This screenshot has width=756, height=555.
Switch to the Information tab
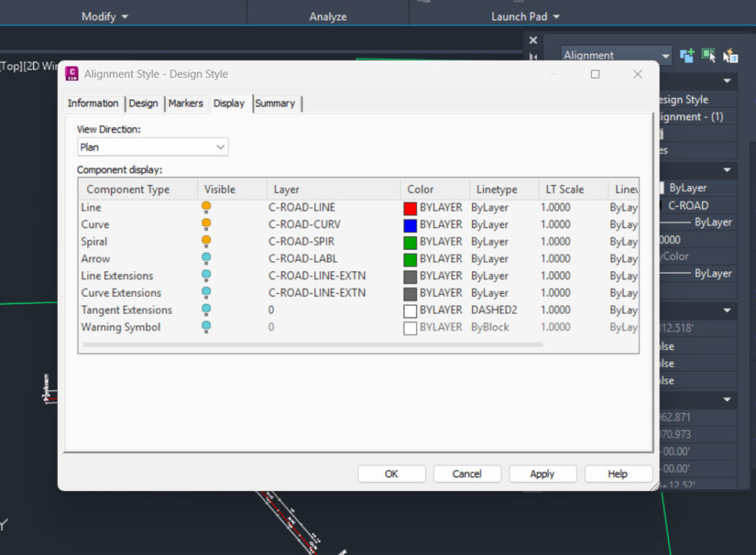[93, 103]
